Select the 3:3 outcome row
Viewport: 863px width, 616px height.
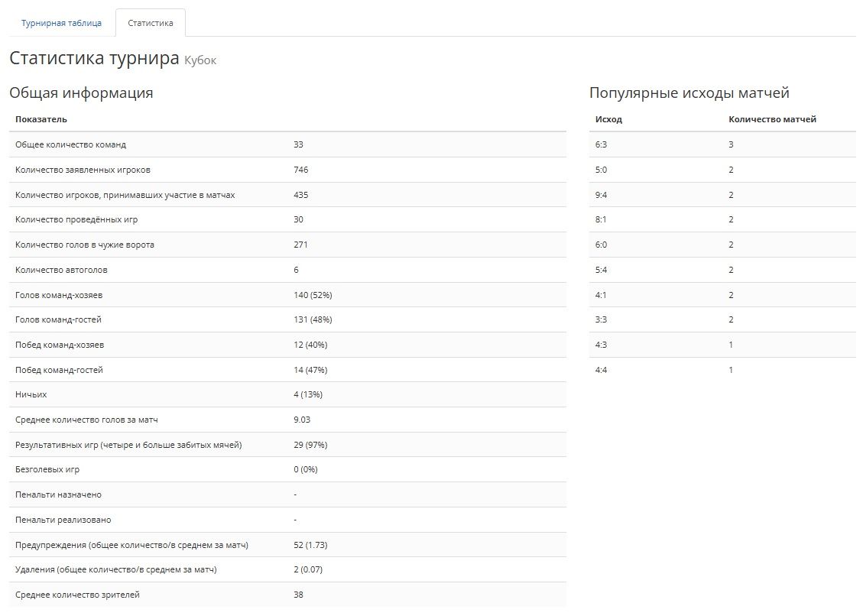pos(601,319)
